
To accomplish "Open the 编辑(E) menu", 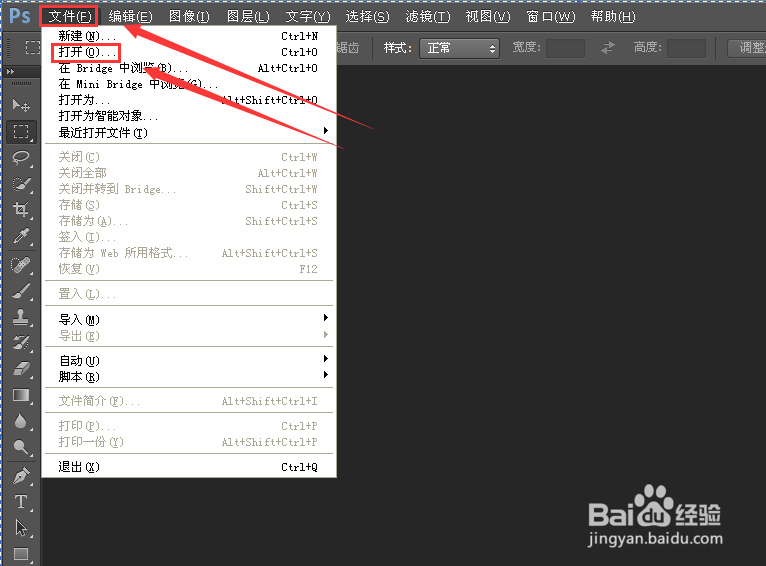I will coord(130,16).
